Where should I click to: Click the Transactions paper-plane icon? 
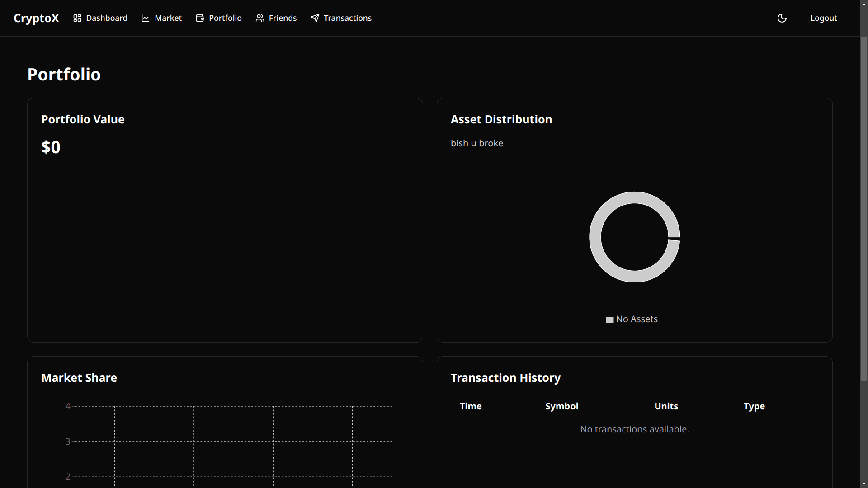pyautogui.click(x=315, y=18)
